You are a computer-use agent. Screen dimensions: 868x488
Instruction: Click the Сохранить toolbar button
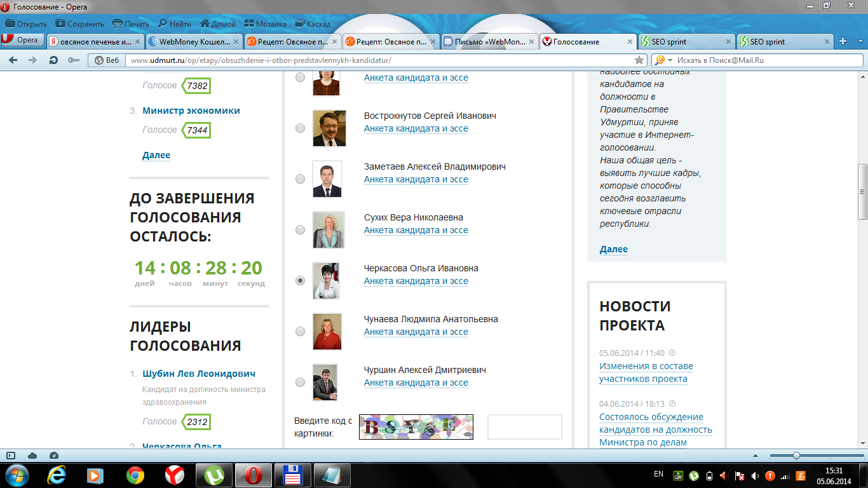pos(79,24)
